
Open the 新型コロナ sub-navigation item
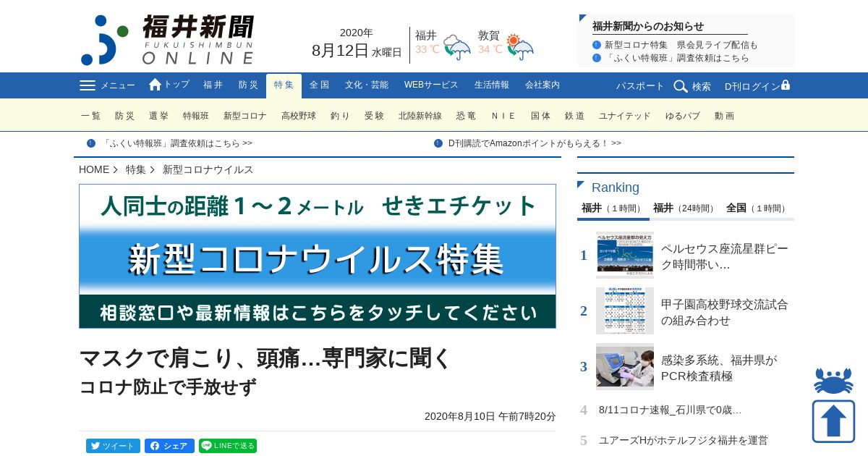point(245,116)
